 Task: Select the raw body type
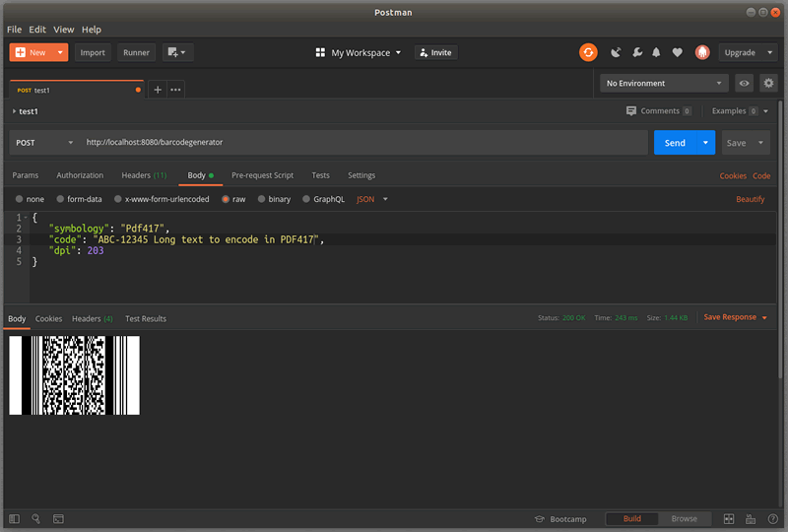point(226,199)
